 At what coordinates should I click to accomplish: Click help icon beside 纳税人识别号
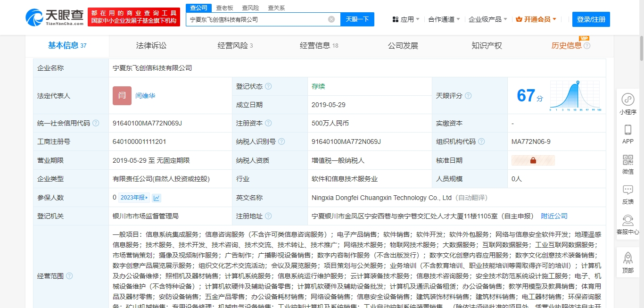coord(281,142)
